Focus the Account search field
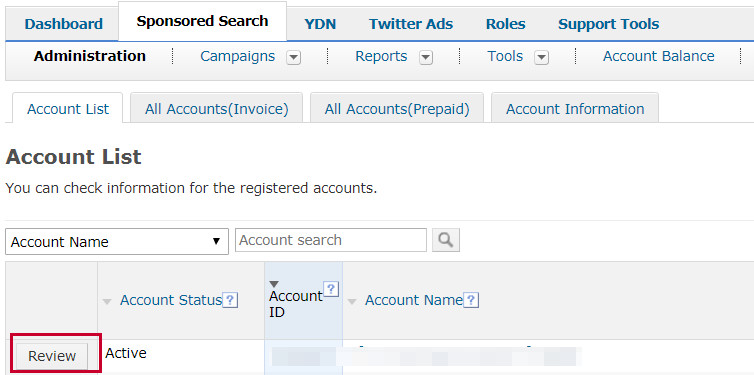 tap(331, 240)
